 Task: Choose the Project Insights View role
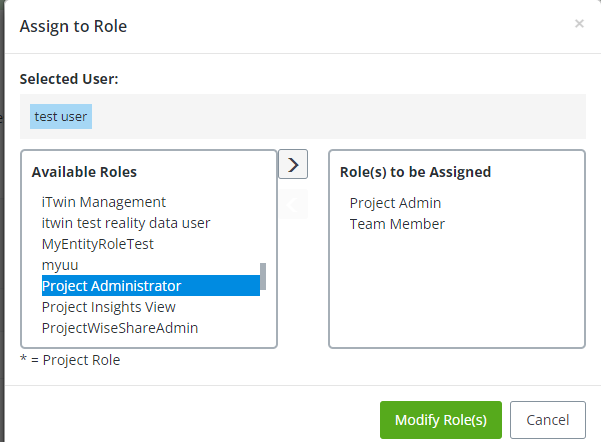108,307
